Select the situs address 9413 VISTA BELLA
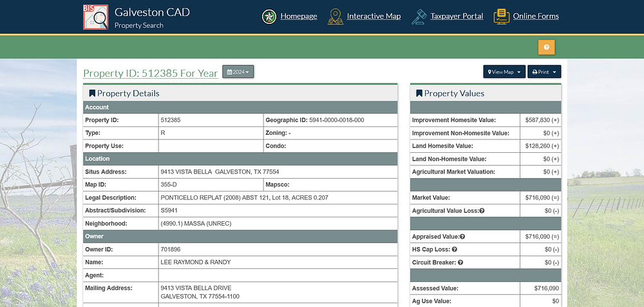Screen dimensions: 644x307 point(220,172)
